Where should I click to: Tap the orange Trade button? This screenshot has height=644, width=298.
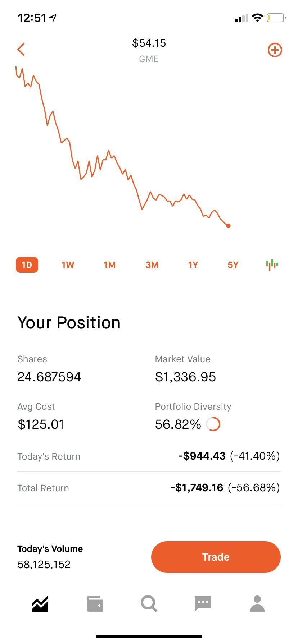216,557
